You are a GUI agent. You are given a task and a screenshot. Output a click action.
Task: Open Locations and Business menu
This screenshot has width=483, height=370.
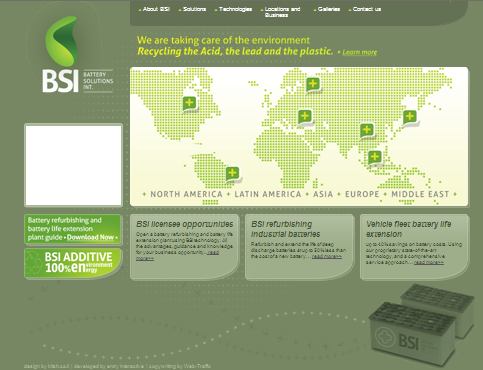(282, 12)
